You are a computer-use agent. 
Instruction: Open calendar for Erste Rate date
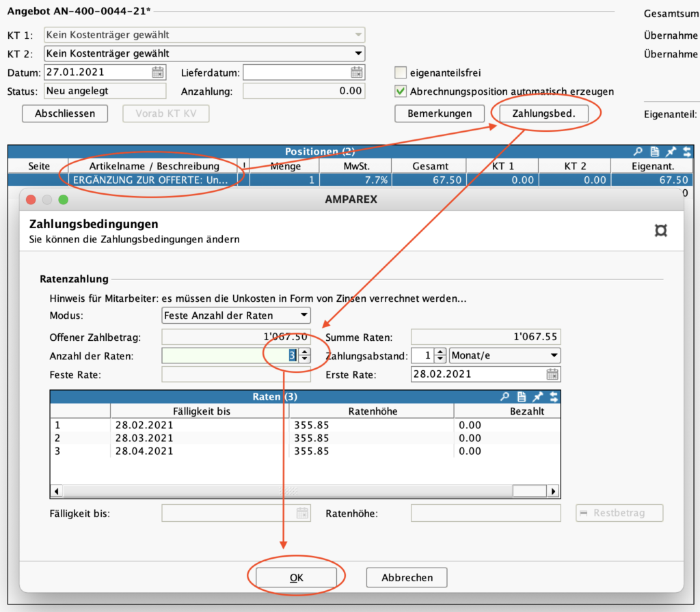pos(552,374)
